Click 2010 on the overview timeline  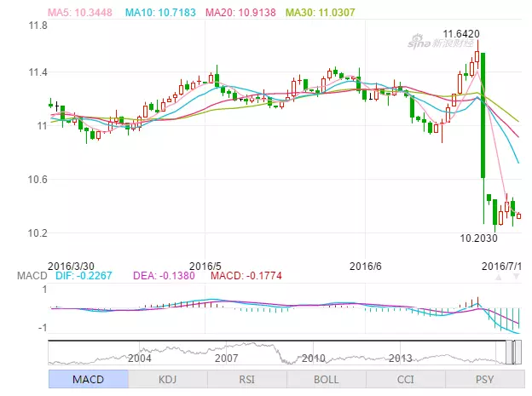tap(314, 359)
